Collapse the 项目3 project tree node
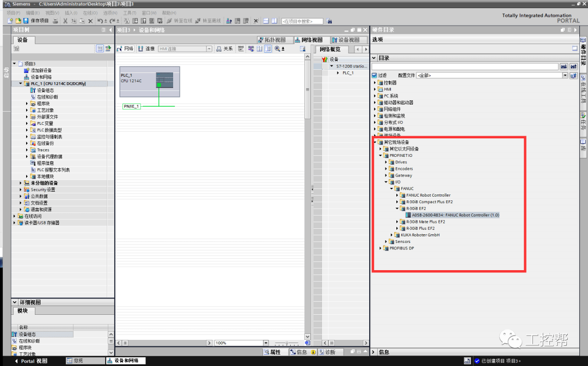The width and height of the screenshot is (588, 366). [x=15, y=64]
